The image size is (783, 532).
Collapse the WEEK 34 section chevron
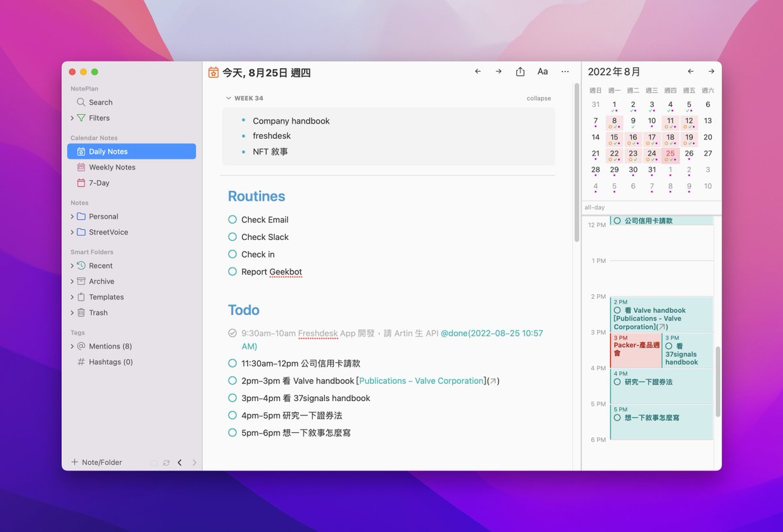coord(228,98)
